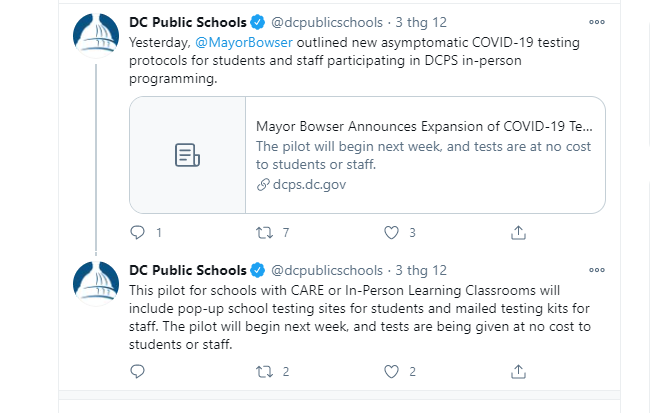The height and width of the screenshot is (413, 650).
Task: Retweet the first tweet with 7 retweets
Action: pyautogui.click(x=264, y=233)
